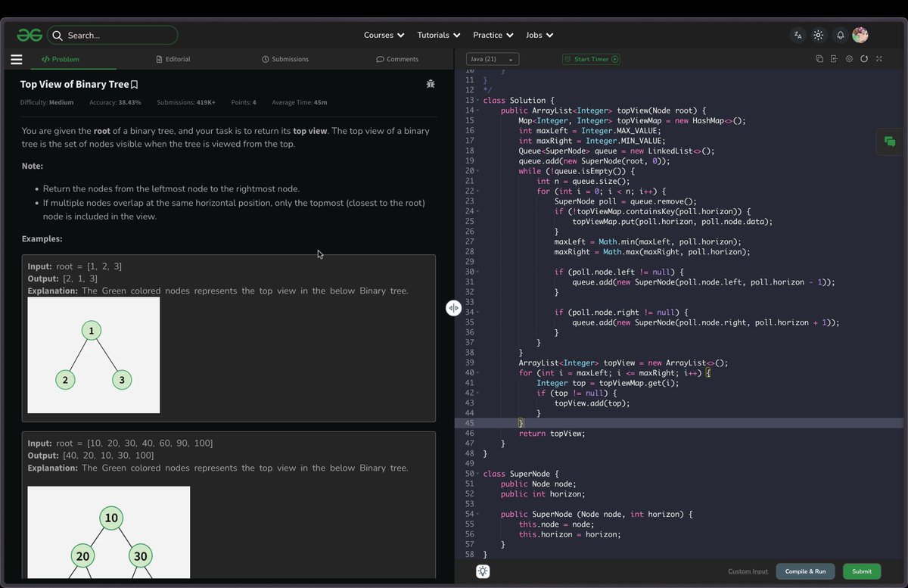
Task: Open the Java (21) language selector
Action: pyautogui.click(x=493, y=59)
